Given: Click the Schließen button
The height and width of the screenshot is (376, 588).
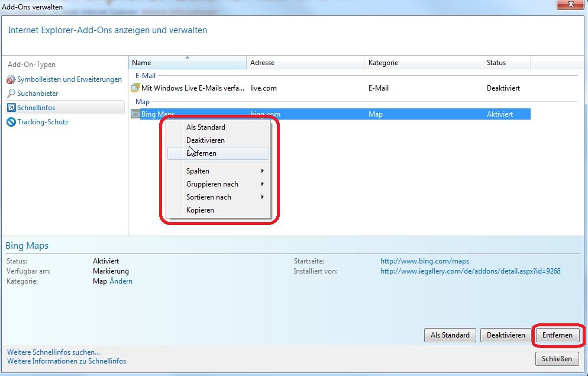Looking at the screenshot, I should (x=557, y=359).
